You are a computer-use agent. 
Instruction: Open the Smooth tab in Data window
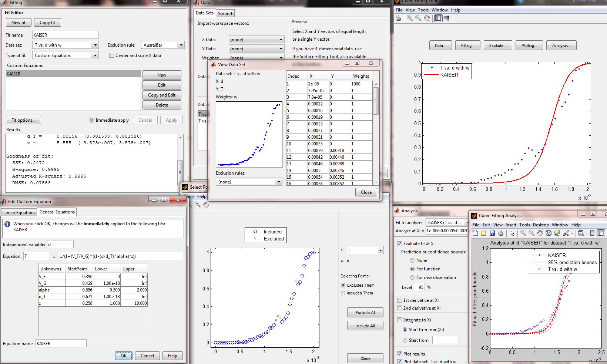[225, 13]
